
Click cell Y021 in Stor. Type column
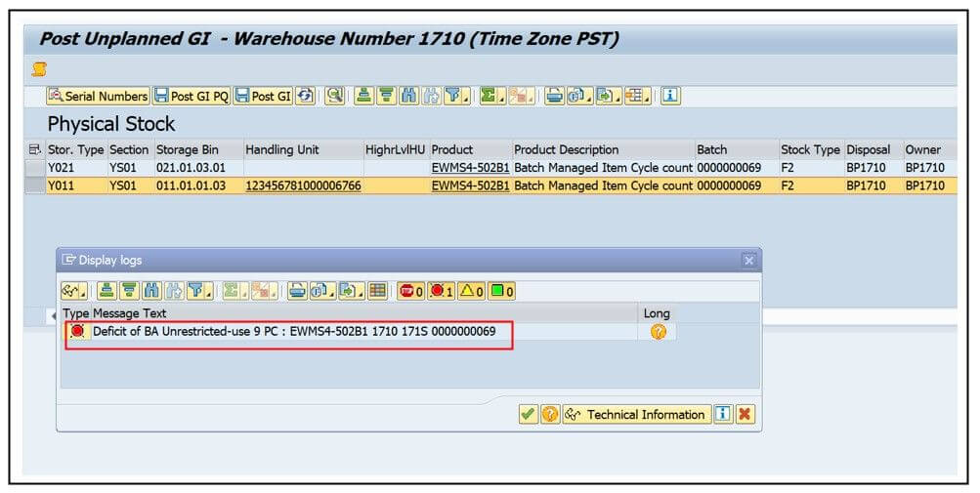[x=76, y=168]
